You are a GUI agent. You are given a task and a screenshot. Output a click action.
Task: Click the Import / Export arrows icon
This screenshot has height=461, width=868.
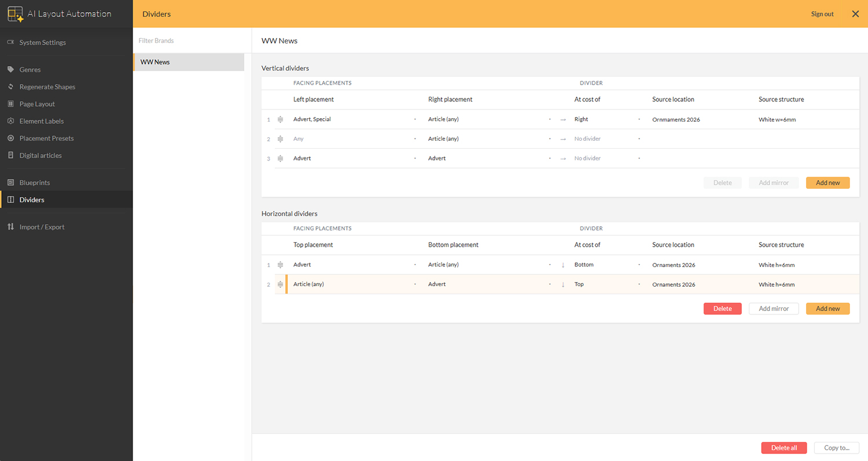point(10,227)
